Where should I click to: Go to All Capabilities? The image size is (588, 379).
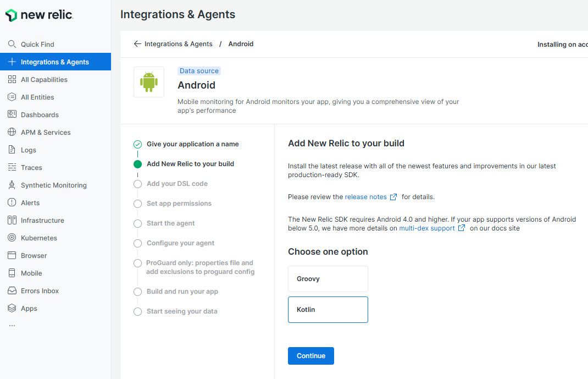(56, 80)
